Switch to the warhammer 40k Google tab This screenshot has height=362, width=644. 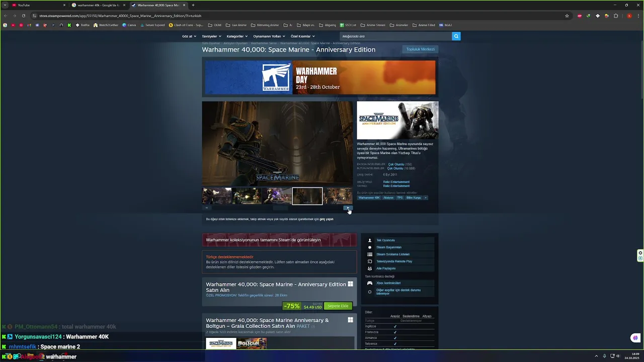tap(98, 5)
